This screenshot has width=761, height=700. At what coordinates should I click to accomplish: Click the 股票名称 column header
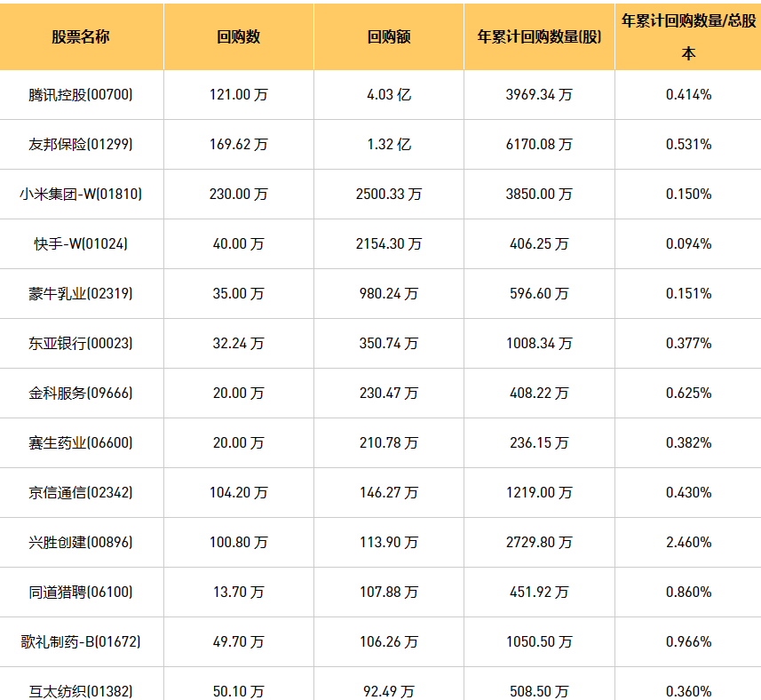pyautogui.click(x=81, y=36)
